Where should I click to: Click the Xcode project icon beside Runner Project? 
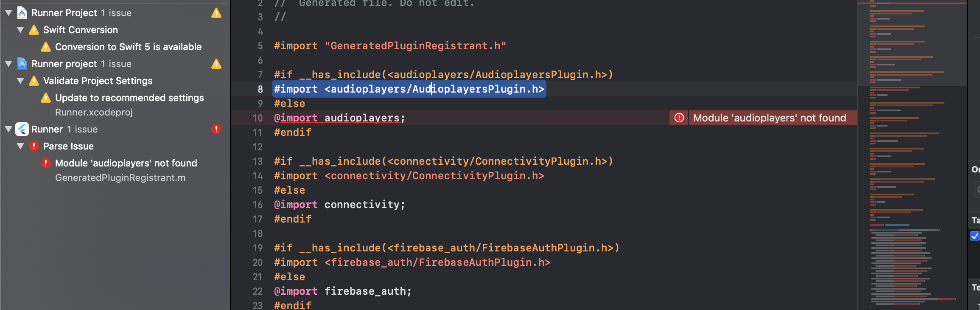tap(21, 13)
